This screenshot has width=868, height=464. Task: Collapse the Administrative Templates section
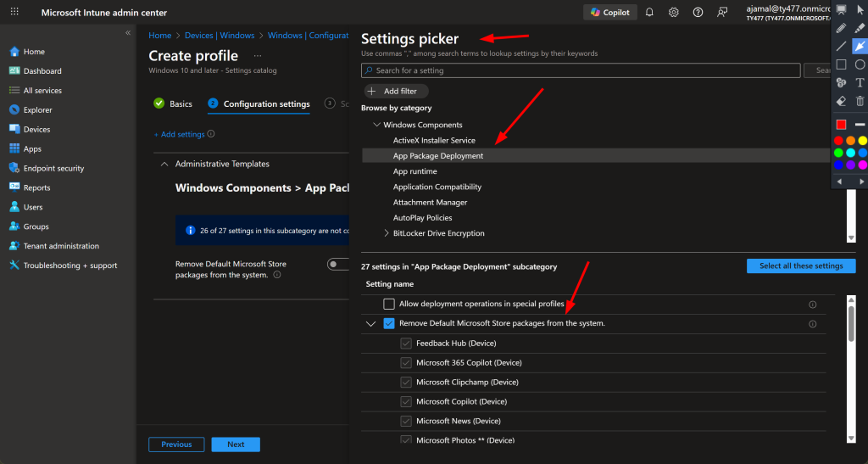164,164
